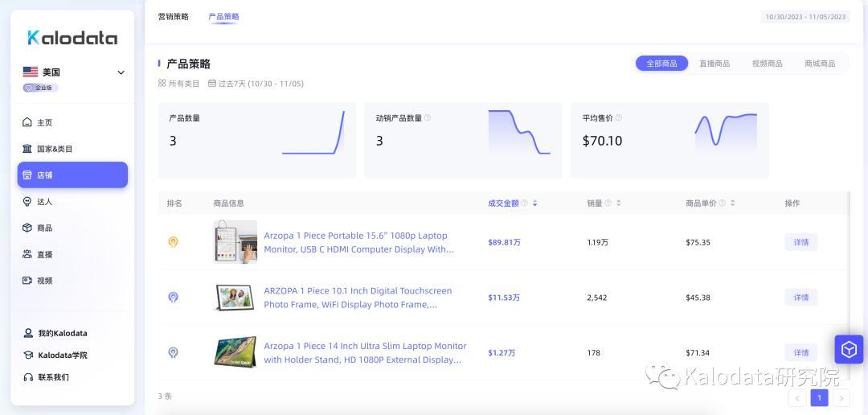Image resolution: width=868 pixels, height=415 pixels.
Task: Click the rank medal in the 14 Inch Monitor row
Action: 174,352
